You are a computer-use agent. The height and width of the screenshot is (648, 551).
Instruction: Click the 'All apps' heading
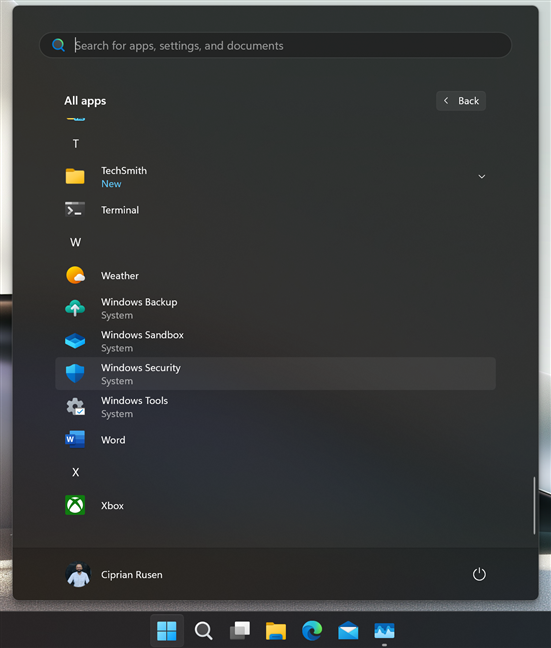85,101
